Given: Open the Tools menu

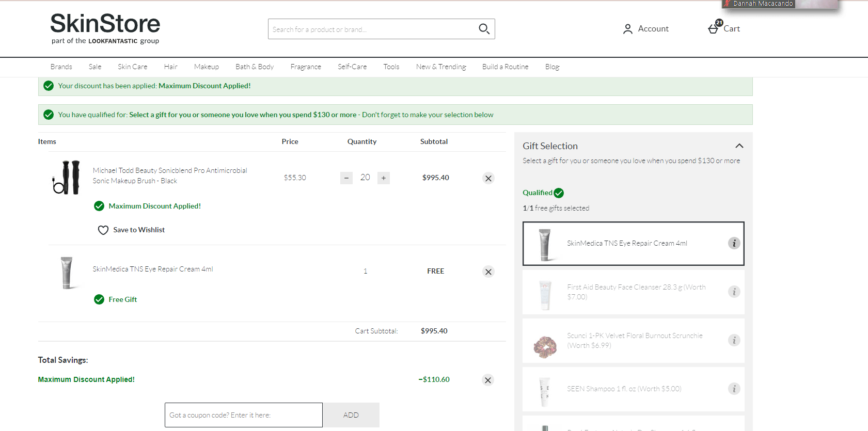Looking at the screenshot, I should coord(391,67).
